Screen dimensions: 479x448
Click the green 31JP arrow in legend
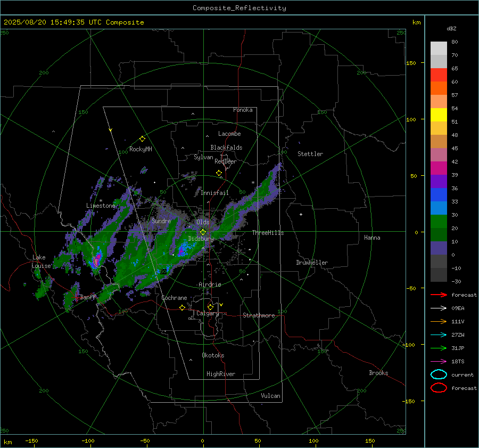[x=439, y=348]
